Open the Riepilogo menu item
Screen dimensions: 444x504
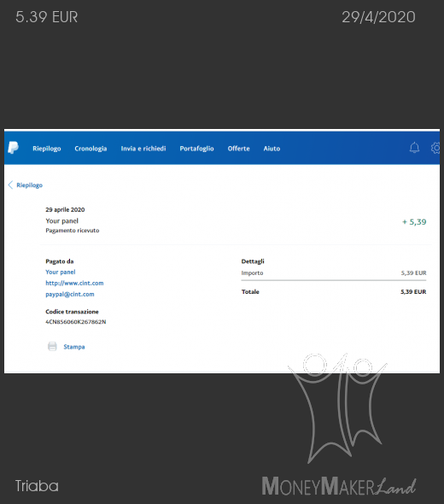point(47,149)
